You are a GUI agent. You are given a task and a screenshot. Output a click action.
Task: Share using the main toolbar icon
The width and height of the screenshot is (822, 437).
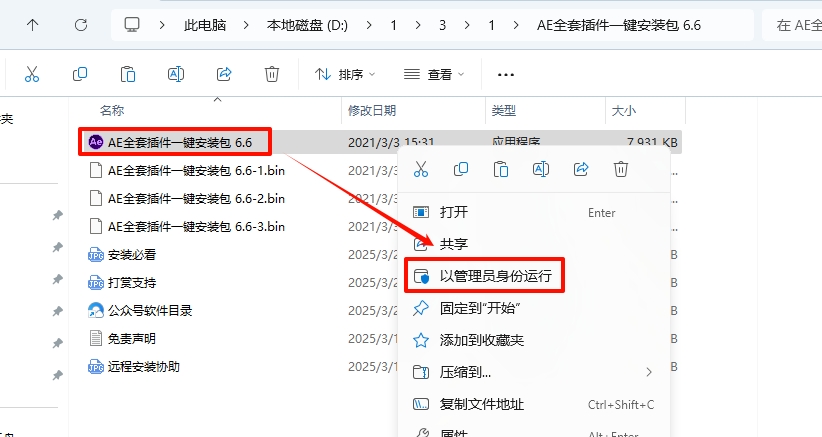224,74
